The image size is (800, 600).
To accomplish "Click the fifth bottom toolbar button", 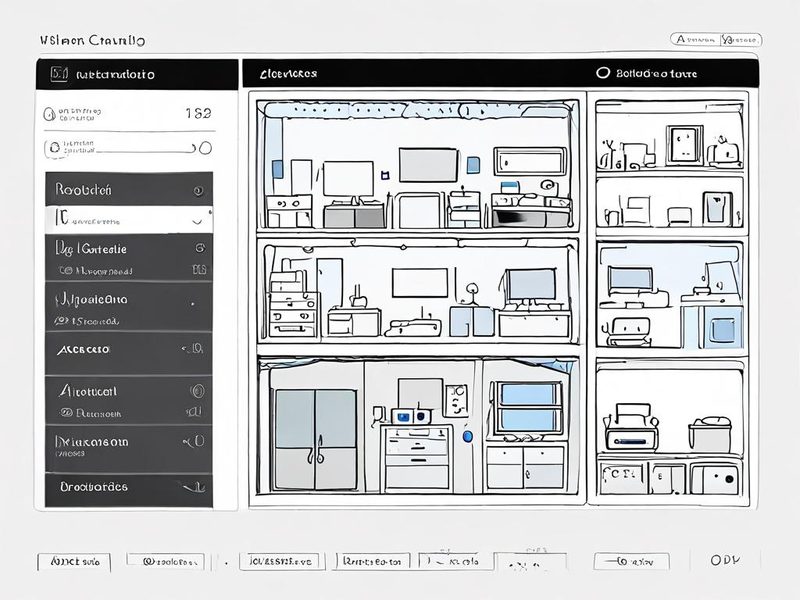I will 454,561.
